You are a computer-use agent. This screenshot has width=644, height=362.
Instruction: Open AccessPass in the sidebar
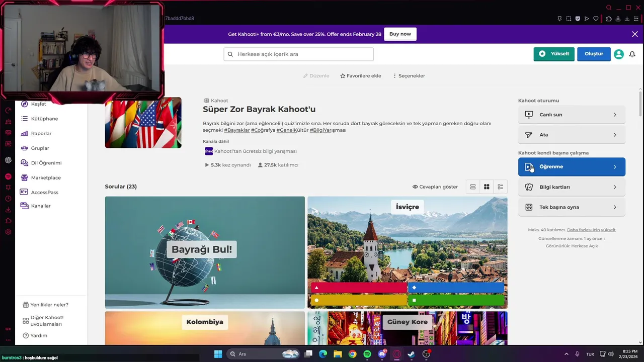click(x=39, y=192)
